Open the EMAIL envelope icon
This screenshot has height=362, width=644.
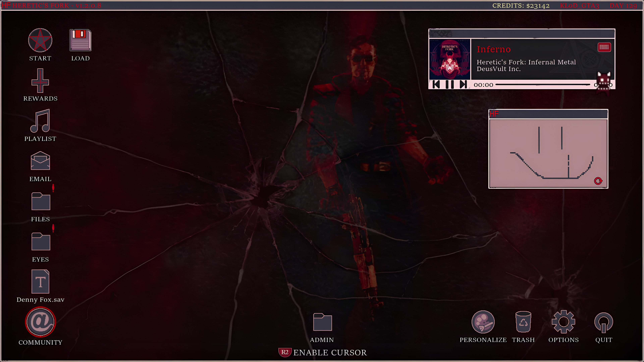(x=40, y=161)
